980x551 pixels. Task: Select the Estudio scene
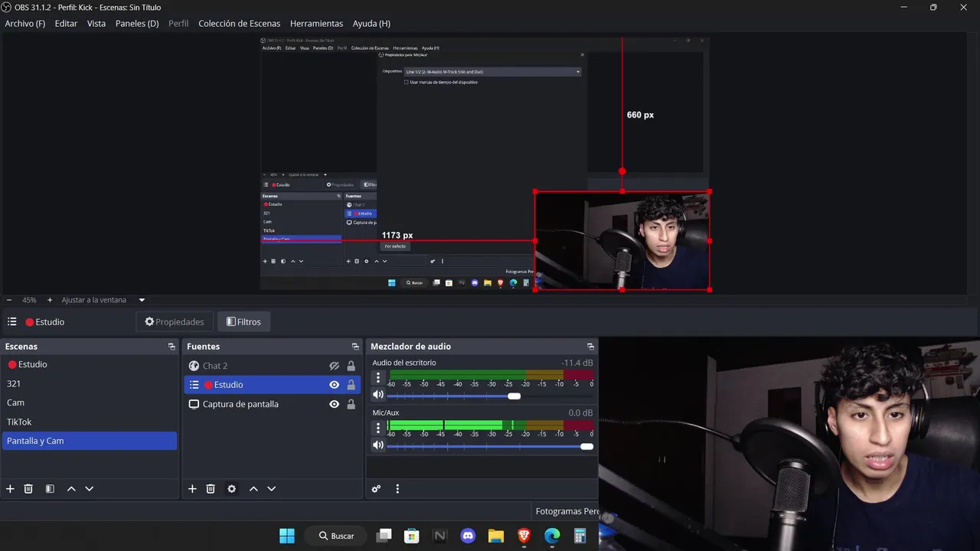[x=90, y=364]
